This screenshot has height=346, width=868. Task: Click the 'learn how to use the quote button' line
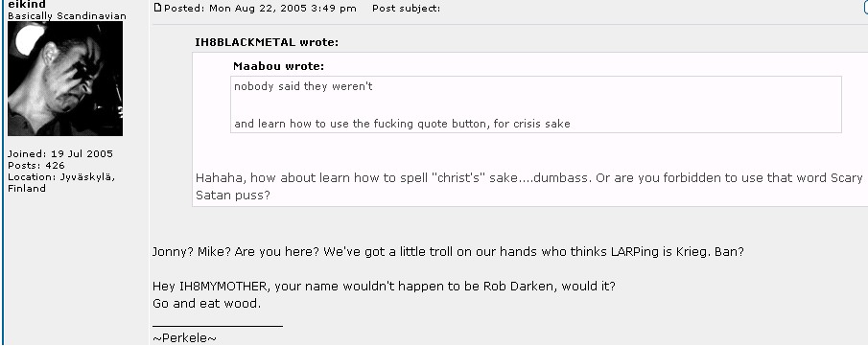(402, 124)
